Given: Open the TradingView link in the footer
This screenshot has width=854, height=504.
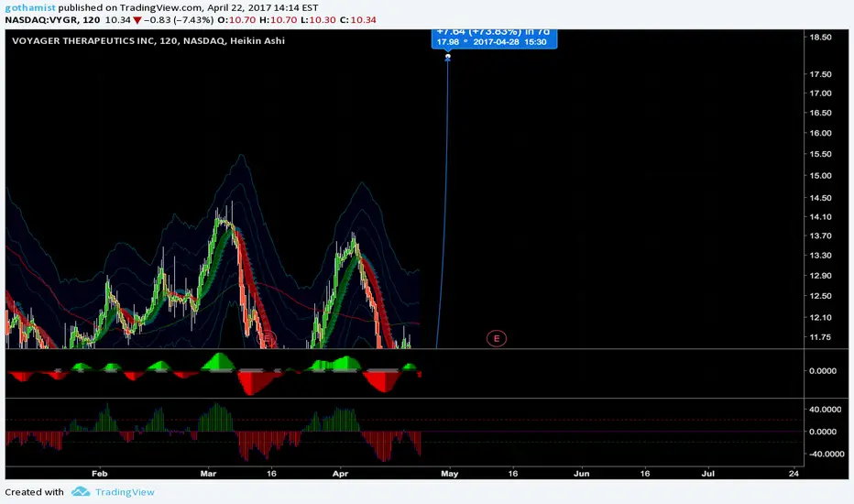Looking at the screenshot, I should 125,492.
